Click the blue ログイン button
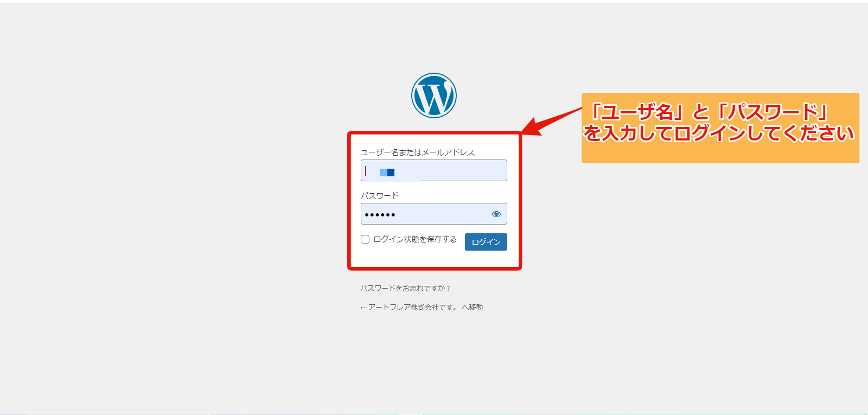This screenshot has height=415, width=868. [x=486, y=242]
